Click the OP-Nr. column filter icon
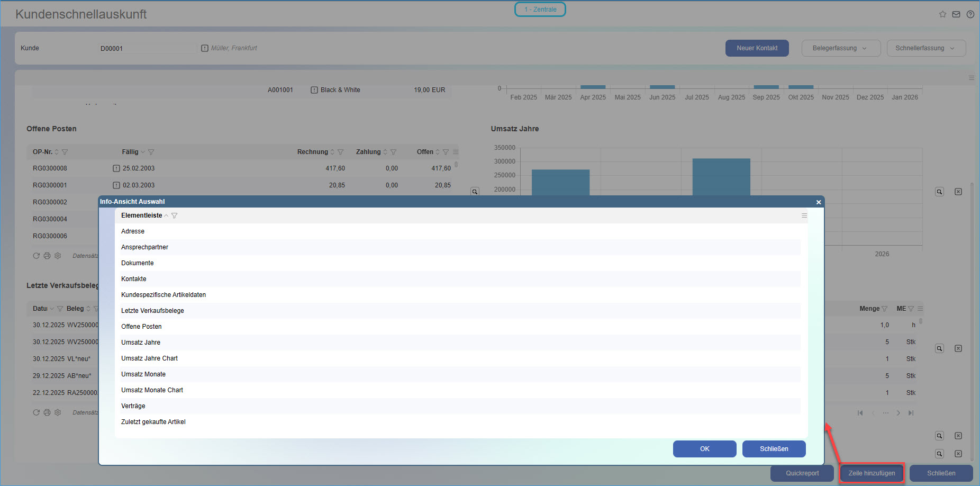980x486 pixels. [x=65, y=152]
